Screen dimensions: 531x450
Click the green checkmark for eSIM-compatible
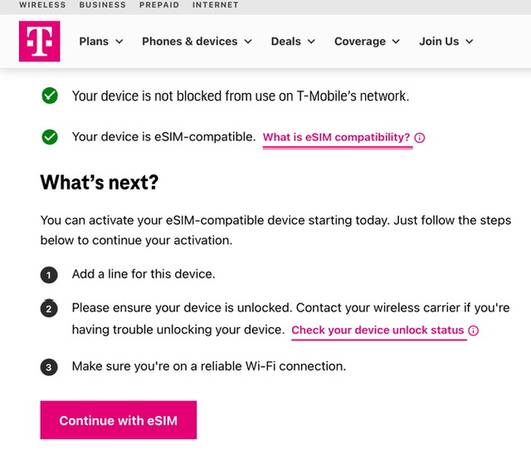point(50,137)
